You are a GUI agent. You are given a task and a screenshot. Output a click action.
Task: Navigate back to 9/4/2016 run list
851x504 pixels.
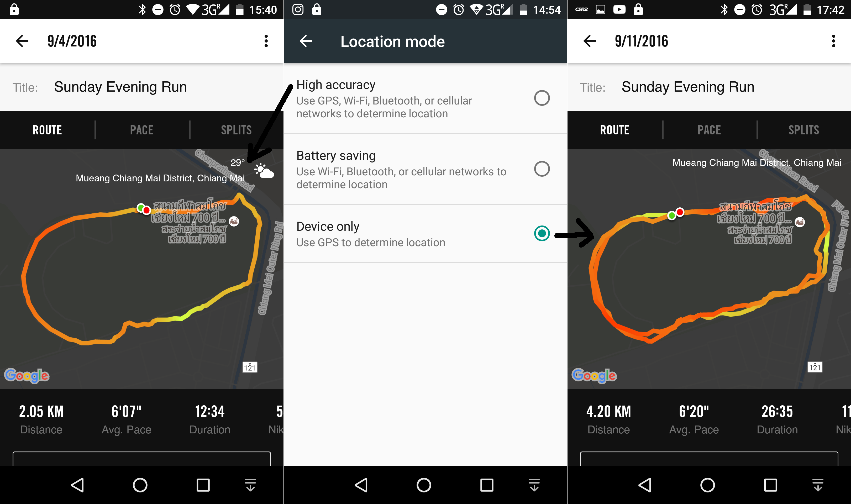point(21,41)
